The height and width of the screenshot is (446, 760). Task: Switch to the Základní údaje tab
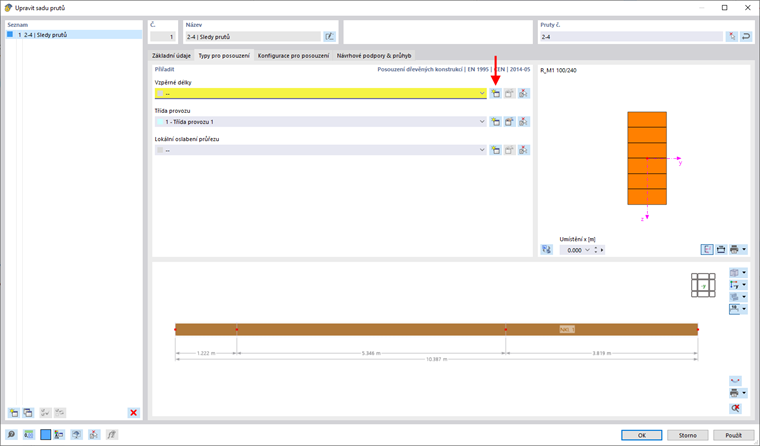pyautogui.click(x=171, y=56)
